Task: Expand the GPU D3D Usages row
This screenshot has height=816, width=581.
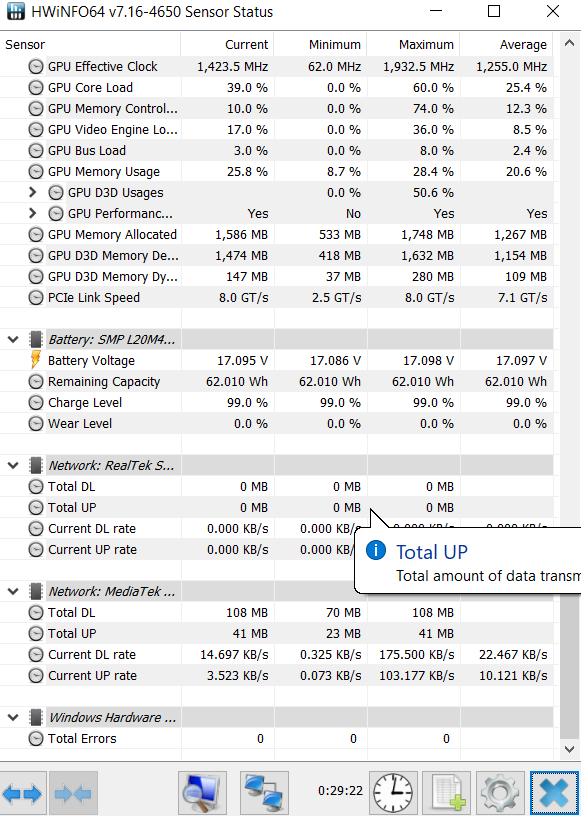Action: 32,193
